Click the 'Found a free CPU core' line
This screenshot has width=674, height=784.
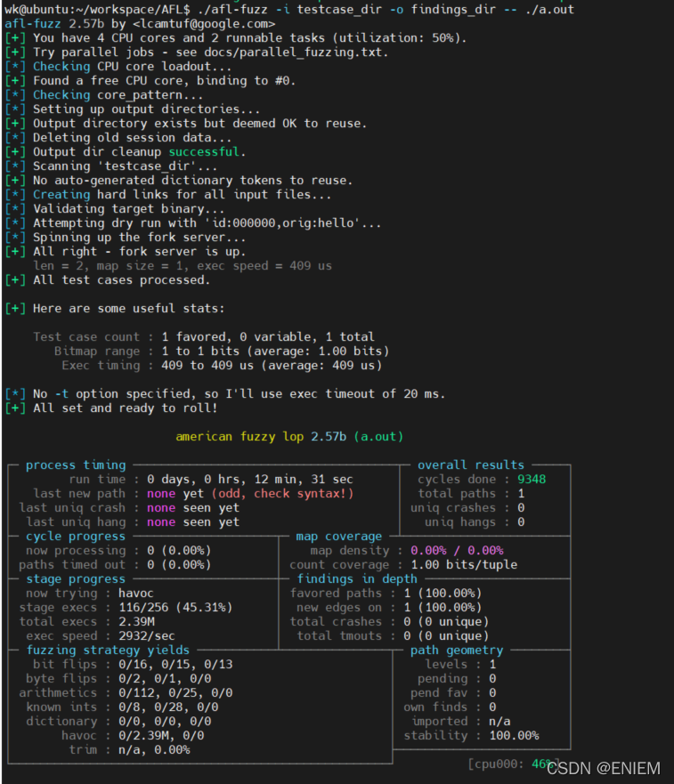(150, 80)
